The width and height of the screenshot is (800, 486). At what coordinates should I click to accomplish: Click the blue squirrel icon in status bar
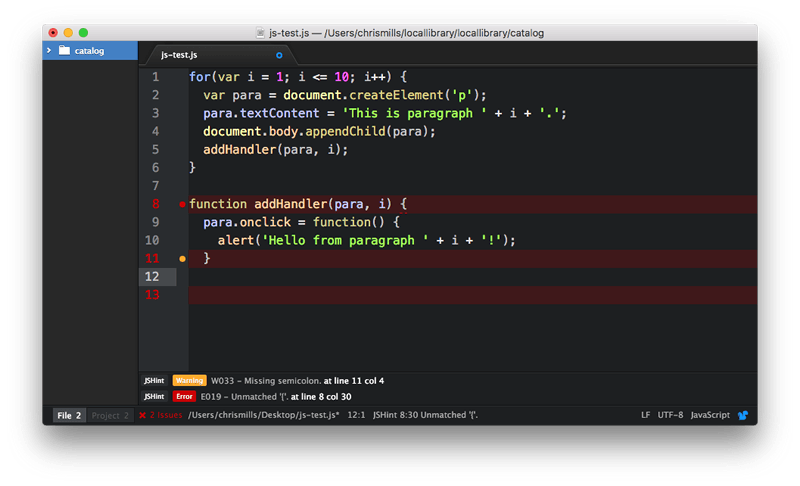(x=743, y=415)
